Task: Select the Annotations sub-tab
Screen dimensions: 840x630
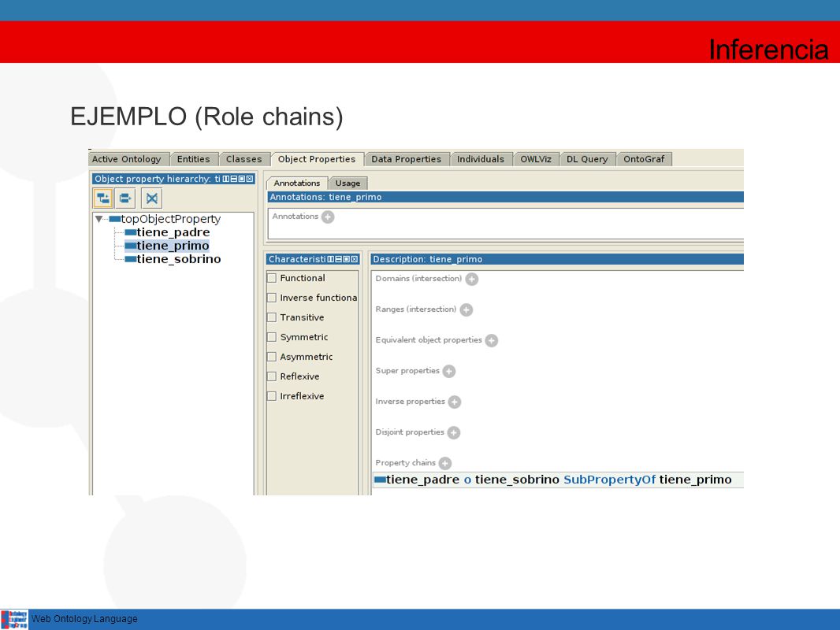Action: point(297,183)
